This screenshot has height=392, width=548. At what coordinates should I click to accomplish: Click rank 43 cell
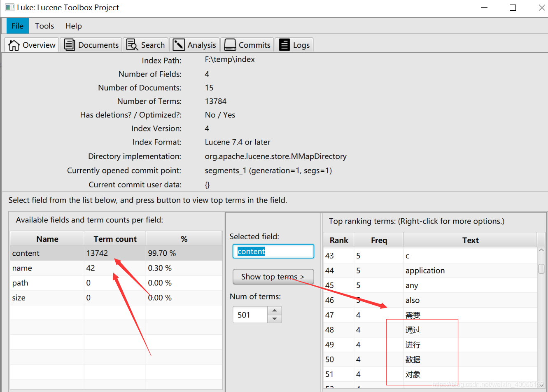[x=339, y=256]
